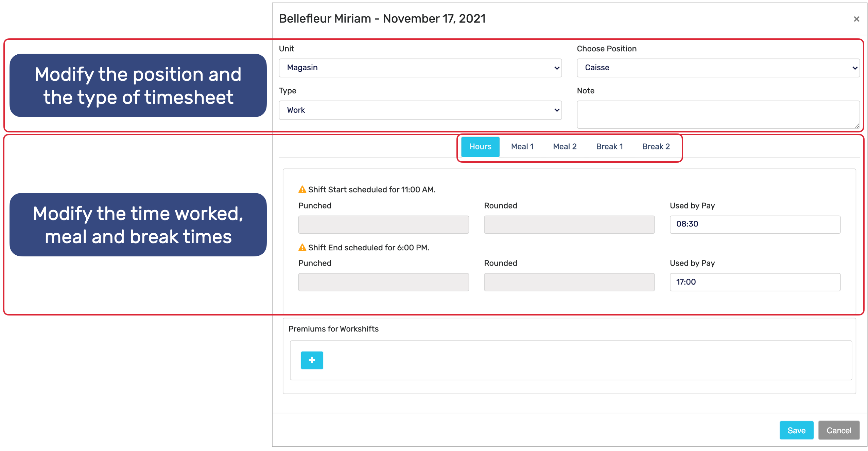The image size is (868, 451).
Task: Click the Cancel button
Action: [838, 430]
